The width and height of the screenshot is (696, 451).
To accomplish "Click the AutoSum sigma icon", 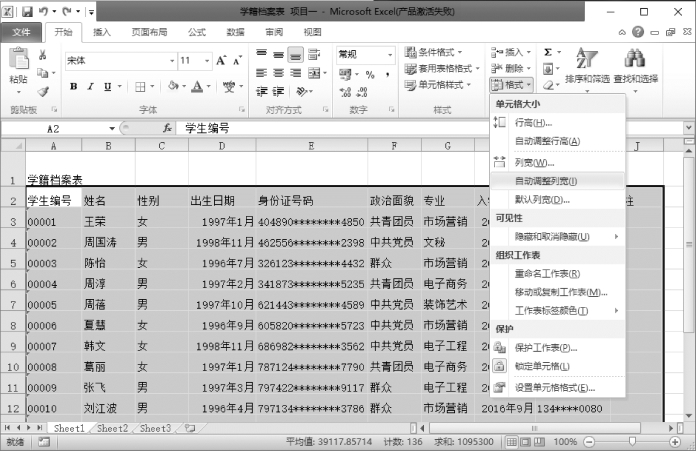I will coord(548,51).
